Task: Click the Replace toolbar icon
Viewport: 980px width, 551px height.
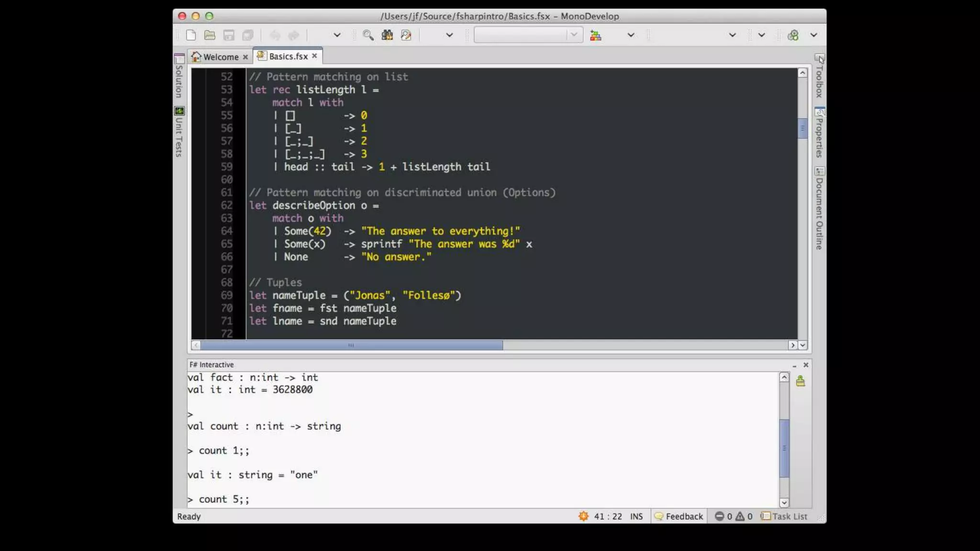Action: pos(406,35)
